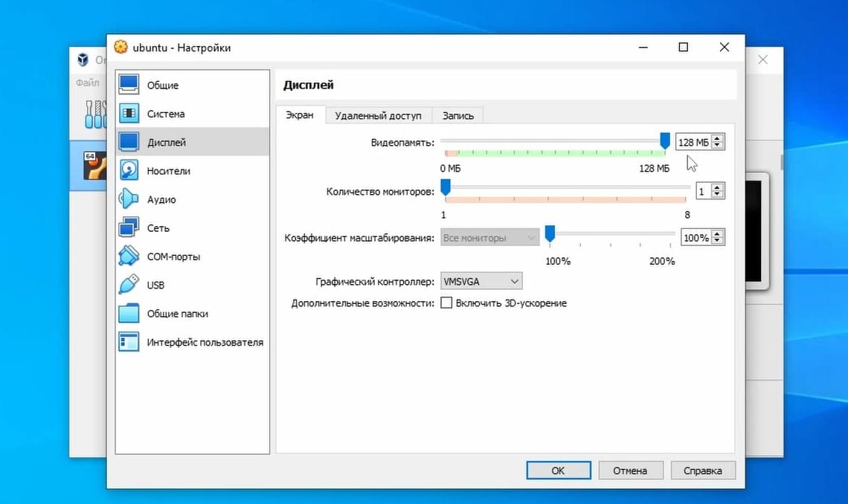Decrease scale factor with the down arrow
The height and width of the screenshot is (504, 848).
717,241
